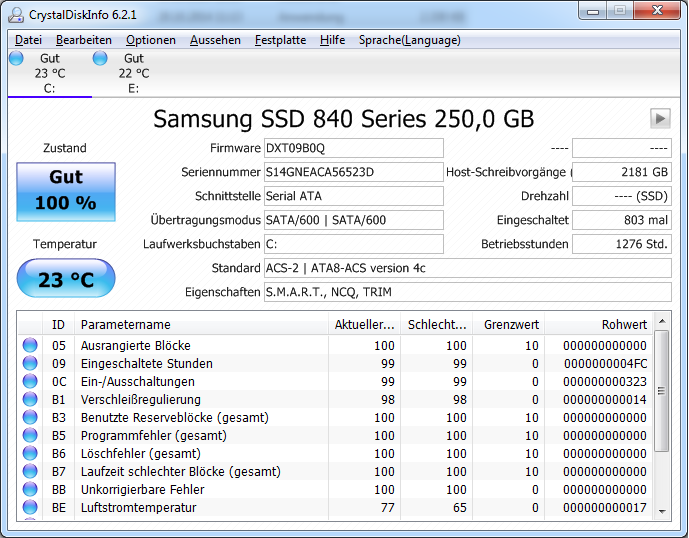The image size is (689, 538).
Task: Click the Aktueller... column header
Action: pyautogui.click(x=364, y=324)
